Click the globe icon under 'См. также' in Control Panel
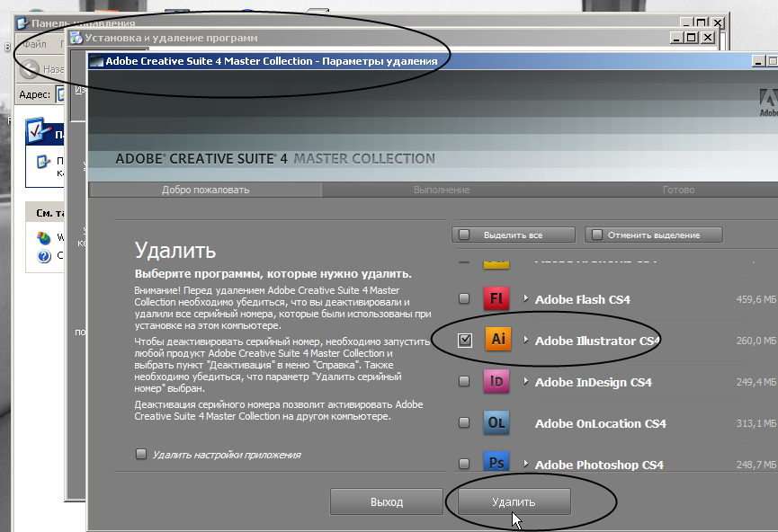The height and width of the screenshot is (532, 778). tap(44, 237)
